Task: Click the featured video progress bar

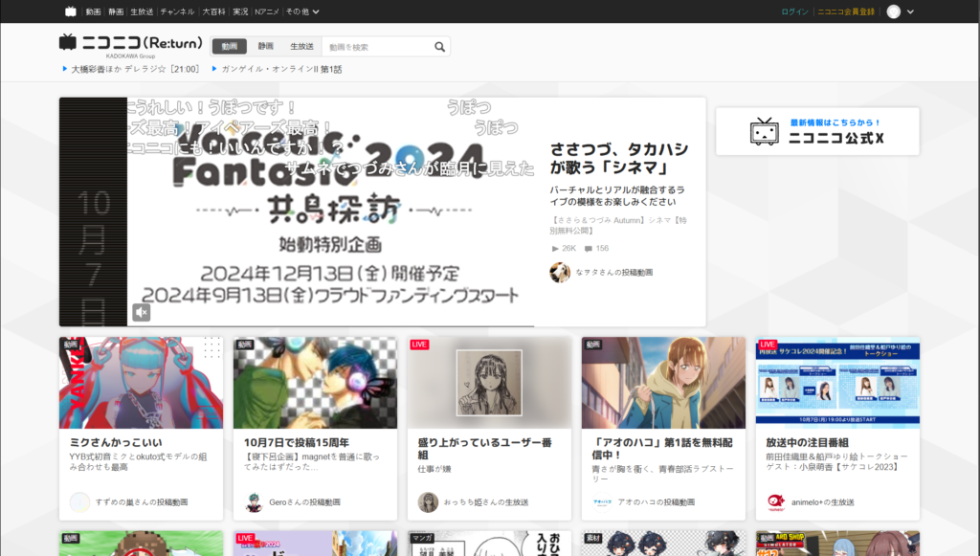Action: pyautogui.click(x=330, y=325)
